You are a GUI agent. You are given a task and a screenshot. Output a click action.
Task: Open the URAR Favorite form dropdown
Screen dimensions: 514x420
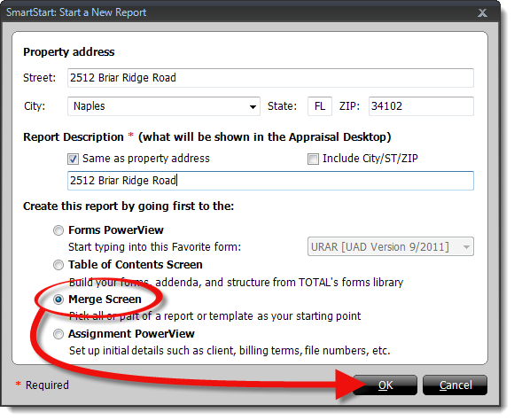click(391, 246)
